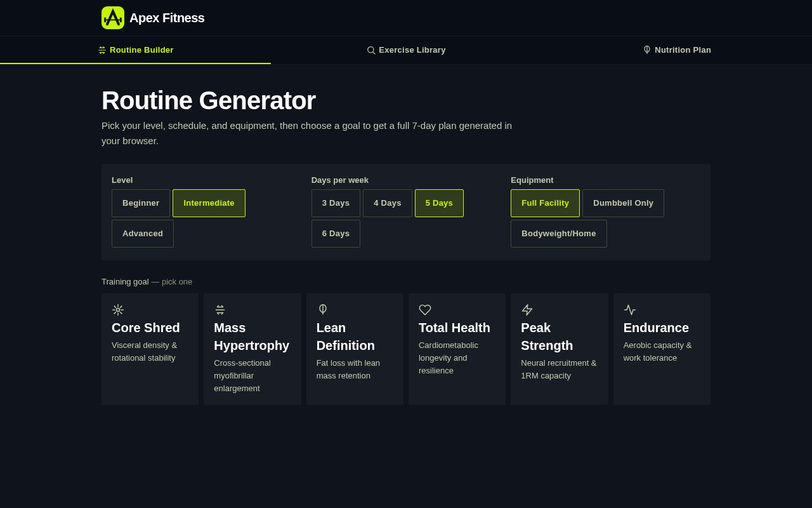Screen dimensions: 812x508
Task: Click the Exercise Library magnifier icon
Action: [x=371, y=50]
